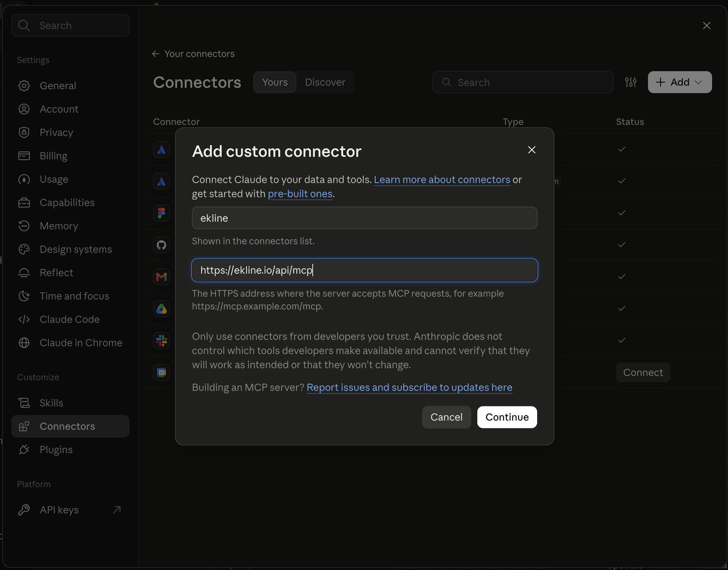Switch to the Yours tab

point(275,82)
